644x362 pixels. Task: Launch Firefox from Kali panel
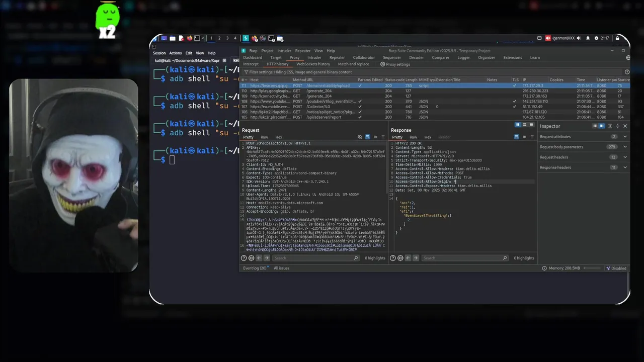point(189,38)
